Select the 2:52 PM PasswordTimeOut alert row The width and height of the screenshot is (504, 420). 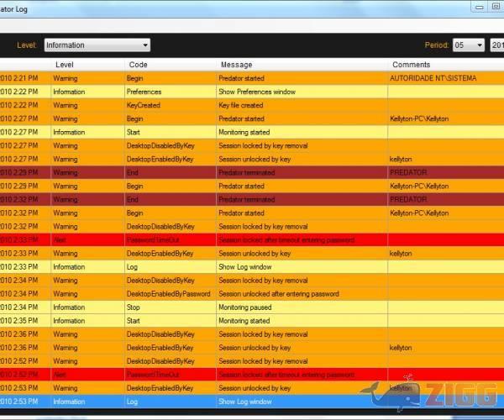[x=252, y=375]
